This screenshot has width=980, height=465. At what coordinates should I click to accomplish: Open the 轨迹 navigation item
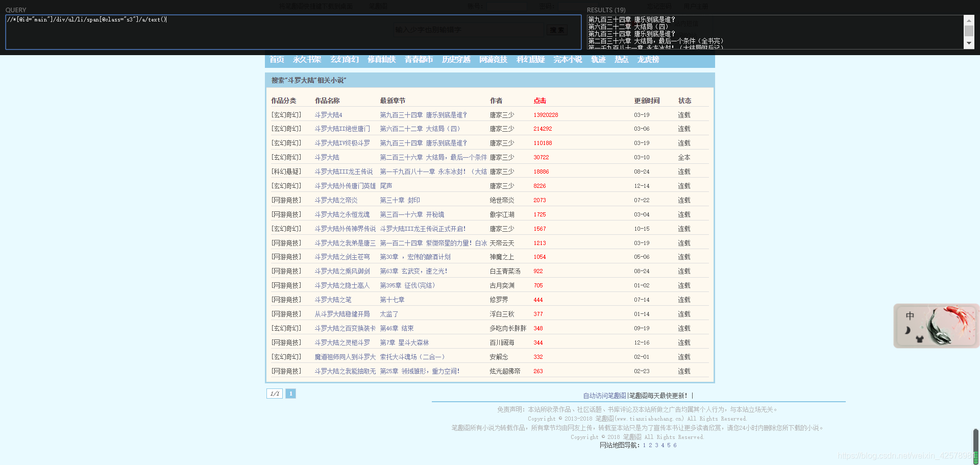(598, 60)
